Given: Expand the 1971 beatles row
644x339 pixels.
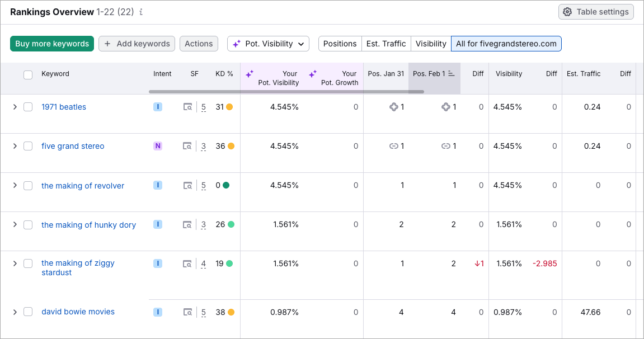Looking at the screenshot, I should tap(15, 106).
